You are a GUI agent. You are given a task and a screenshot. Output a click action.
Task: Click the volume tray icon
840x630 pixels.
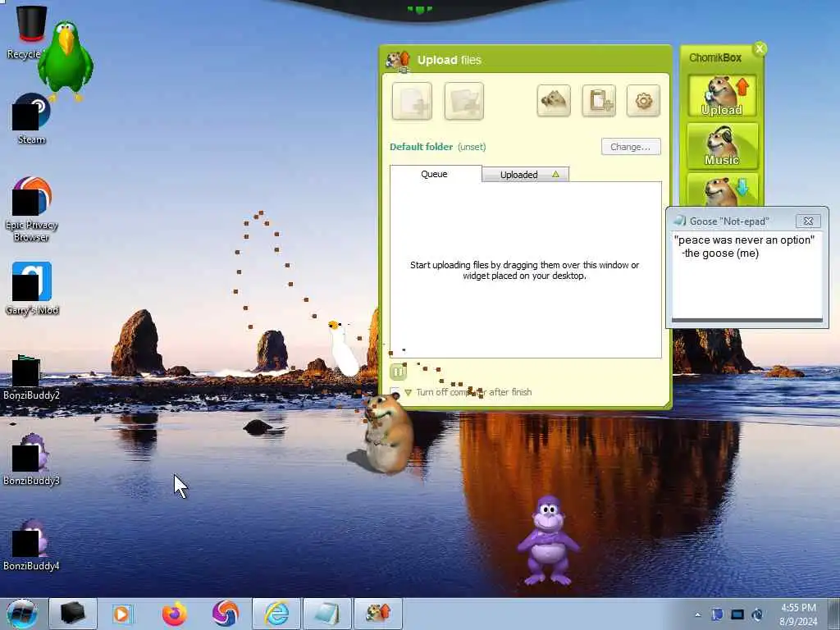pyautogui.click(x=757, y=615)
